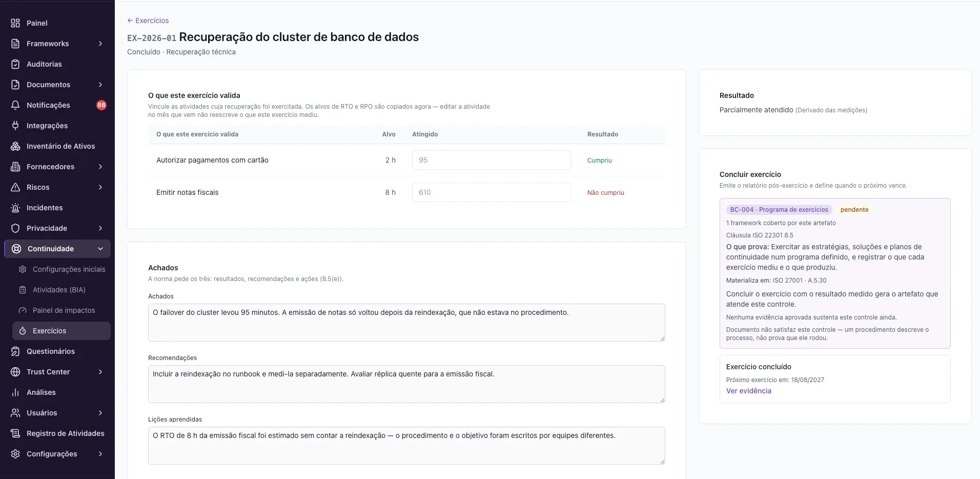Screen dimensions: 980x479
Task: Expand the Usuários submenu chevron
Action: (x=100, y=413)
